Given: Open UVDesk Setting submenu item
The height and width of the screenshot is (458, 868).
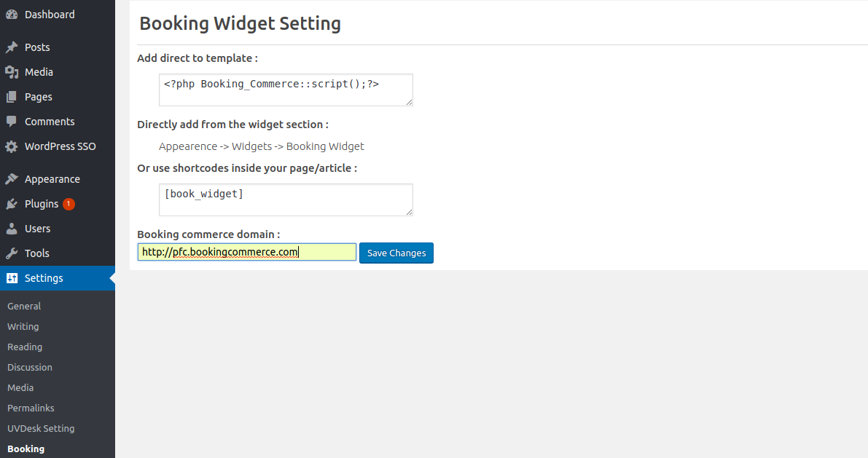Looking at the screenshot, I should (x=41, y=429).
